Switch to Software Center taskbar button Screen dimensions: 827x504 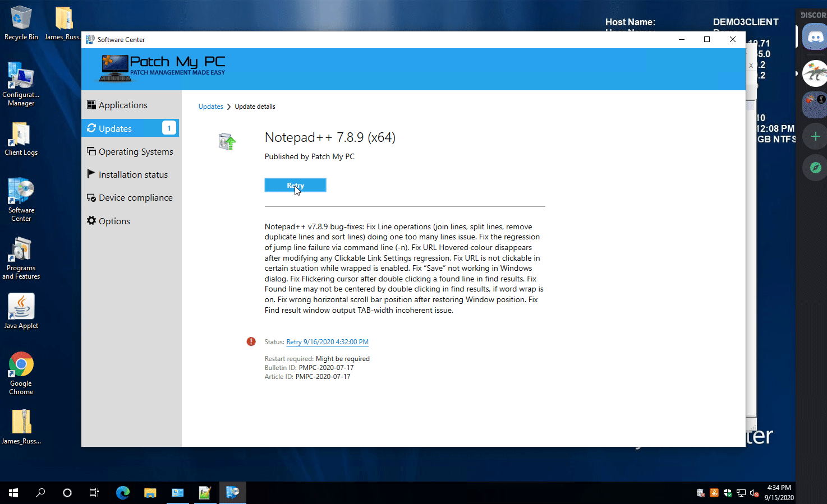click(232, 493)
